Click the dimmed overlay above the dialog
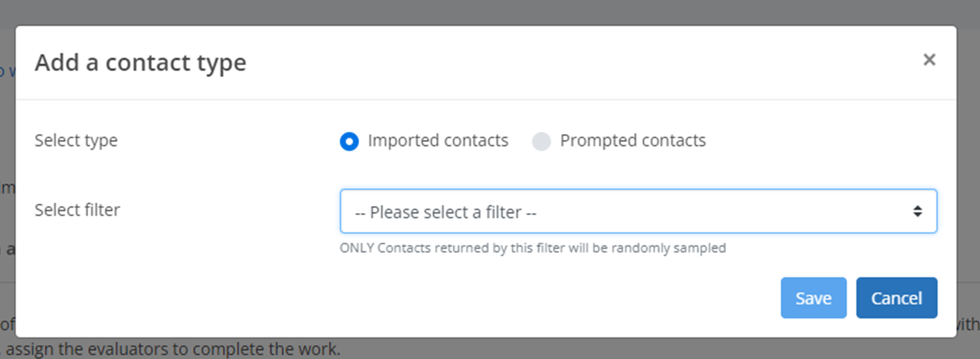This screenshot has height=359, width=980. [x=490, y=12]
